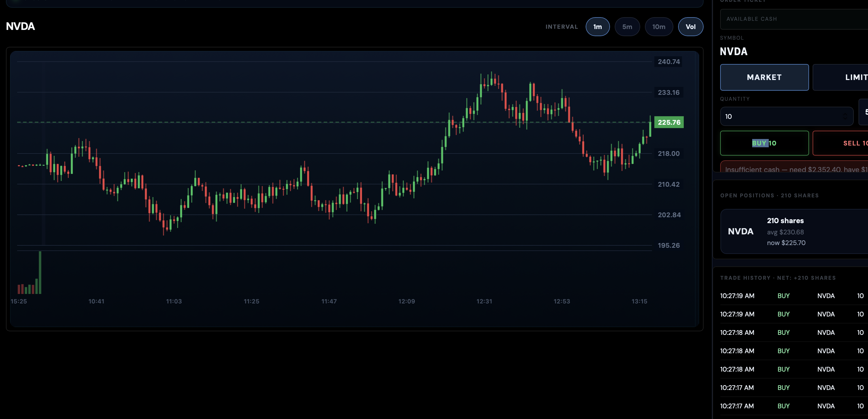Click the quantity stepper arrows
Screen dimensions: 868x419
pos(845,116)
